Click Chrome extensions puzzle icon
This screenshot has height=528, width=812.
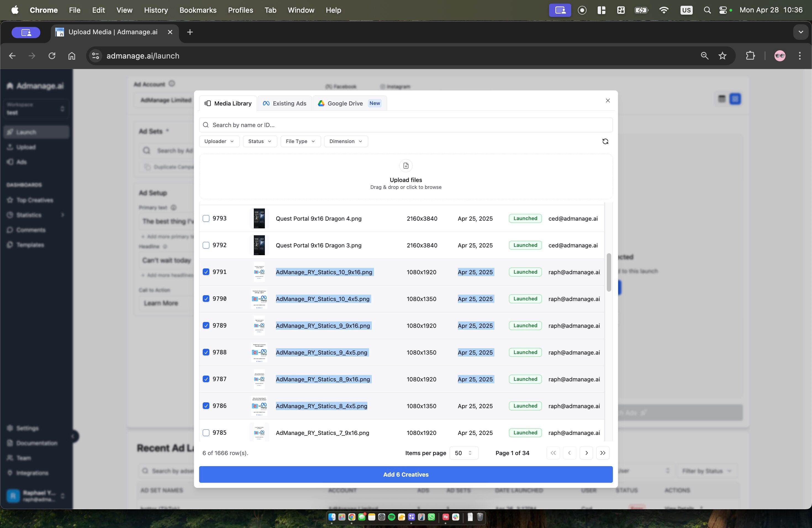[750, 56]
